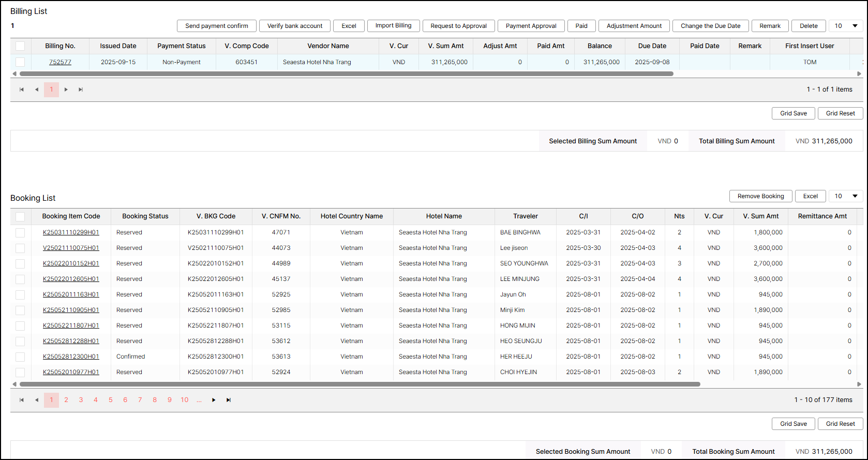The image size is (868, 460).
Task: Open Booking List page size dropdown
Action: [x=846, y=196]
